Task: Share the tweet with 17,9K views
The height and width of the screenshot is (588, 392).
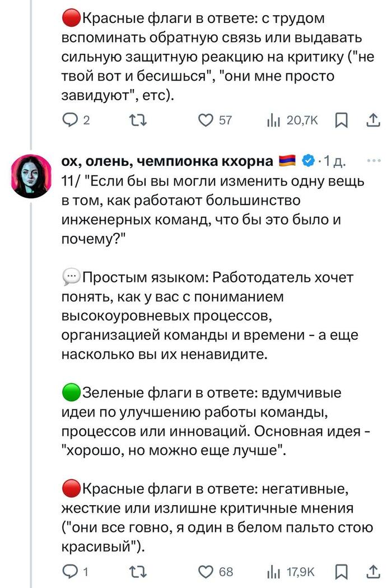Action: [372, 571]
